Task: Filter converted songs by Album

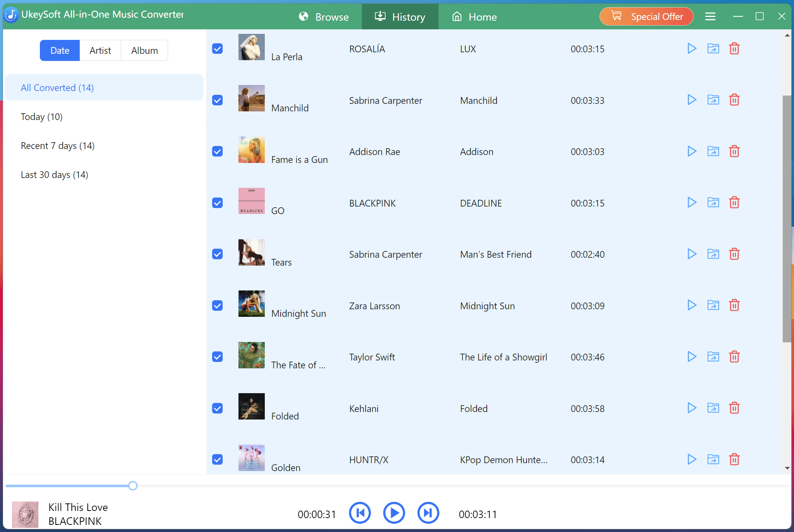Action: pos(144,50)
